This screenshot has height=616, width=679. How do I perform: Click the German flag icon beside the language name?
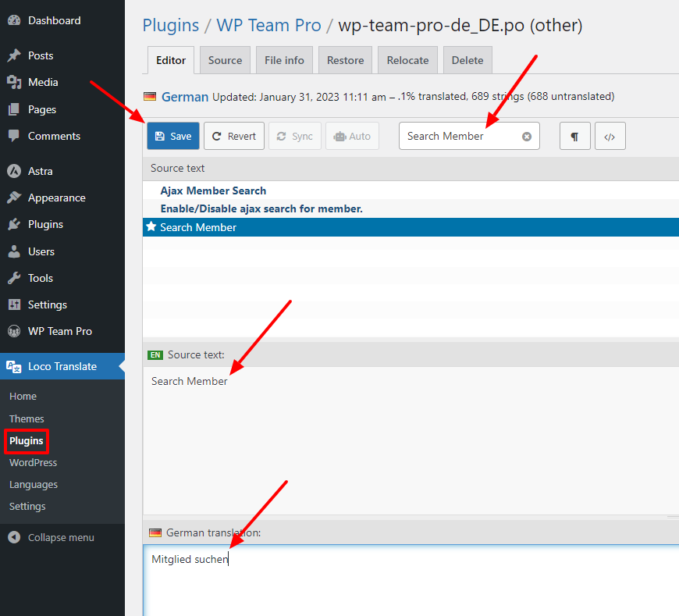point(150,96)
